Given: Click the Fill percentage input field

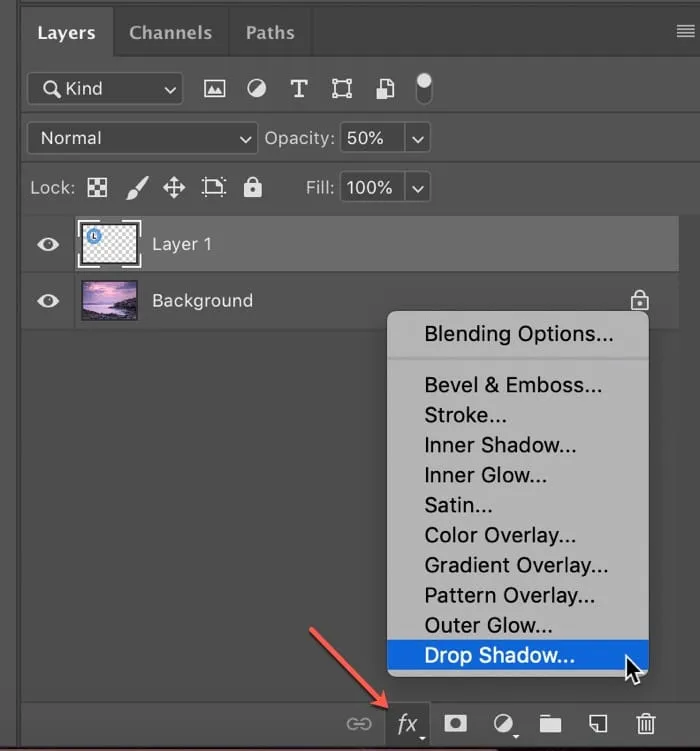Looking at the screenshot, I should coord(371,187).
